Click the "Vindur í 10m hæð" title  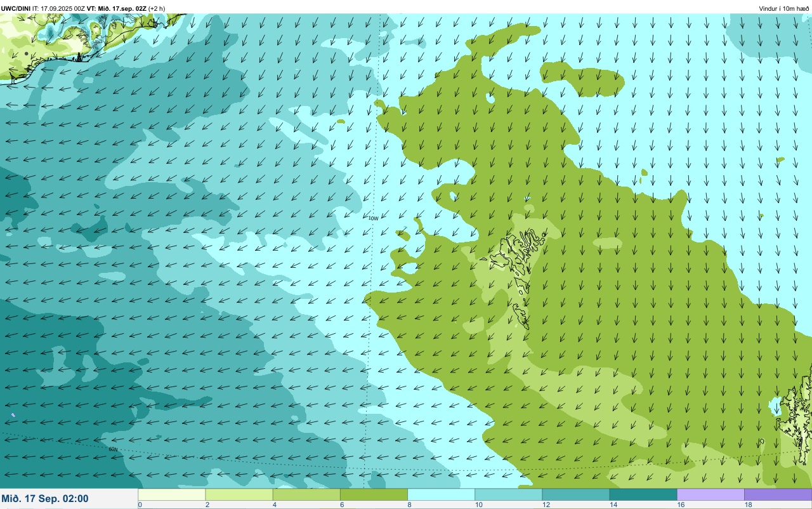[784, 8]
